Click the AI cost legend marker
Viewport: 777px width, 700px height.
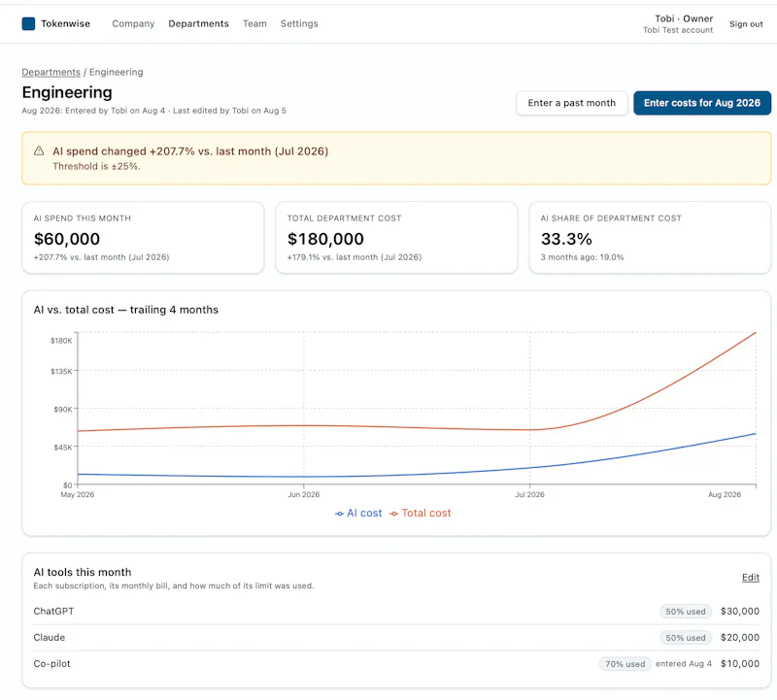click(339, 514)
